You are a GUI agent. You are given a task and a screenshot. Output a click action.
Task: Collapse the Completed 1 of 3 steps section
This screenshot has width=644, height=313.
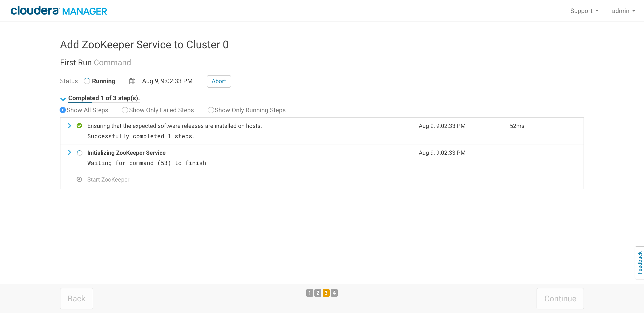[63, 99]
